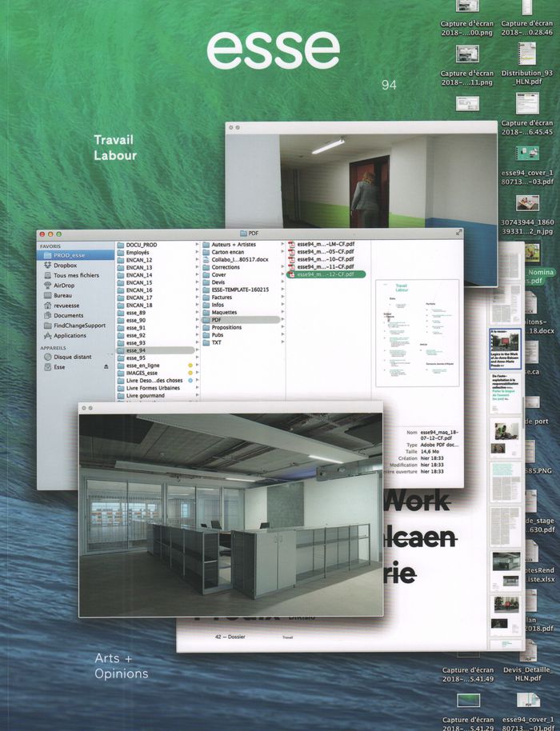Open the Corrections folder
This screenshot has height=731, width=560.
pos(226,267)
